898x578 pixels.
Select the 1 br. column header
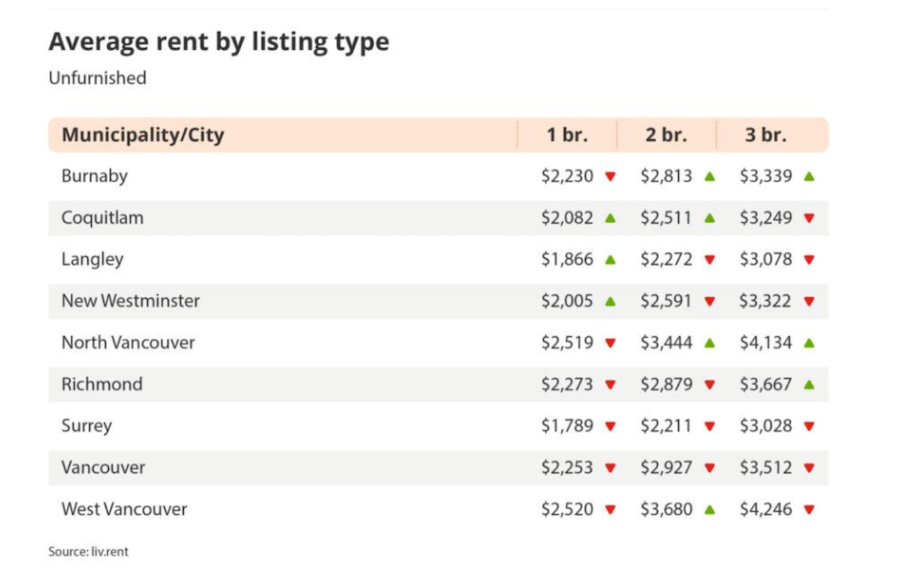click(566, 135)
